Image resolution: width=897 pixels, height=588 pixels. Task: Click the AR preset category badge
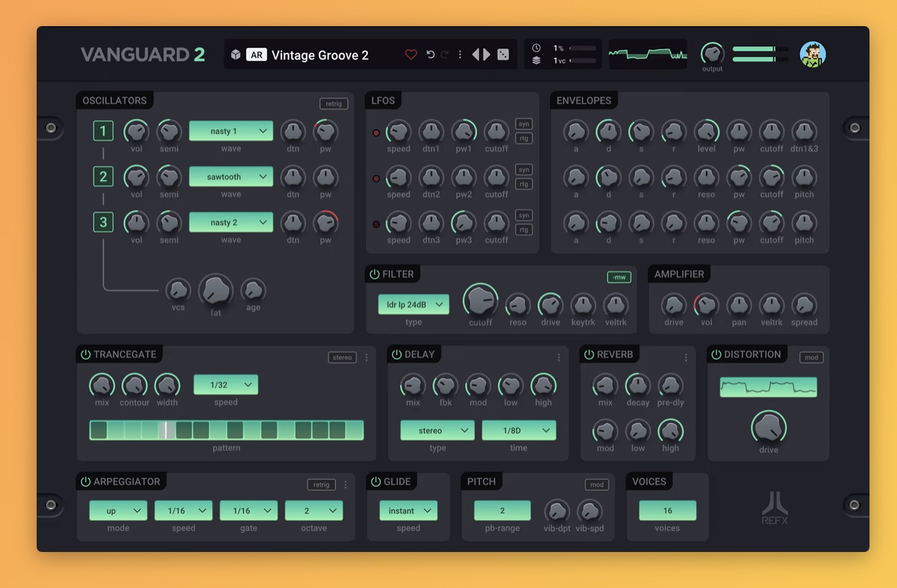(257, 55)
